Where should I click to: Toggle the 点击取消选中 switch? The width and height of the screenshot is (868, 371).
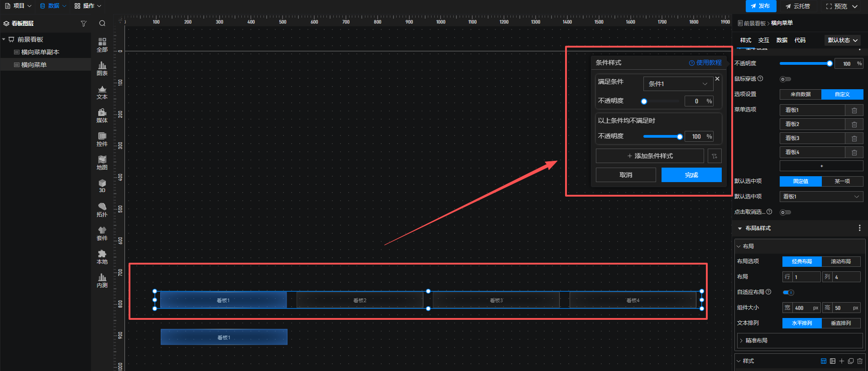point(785,212)
